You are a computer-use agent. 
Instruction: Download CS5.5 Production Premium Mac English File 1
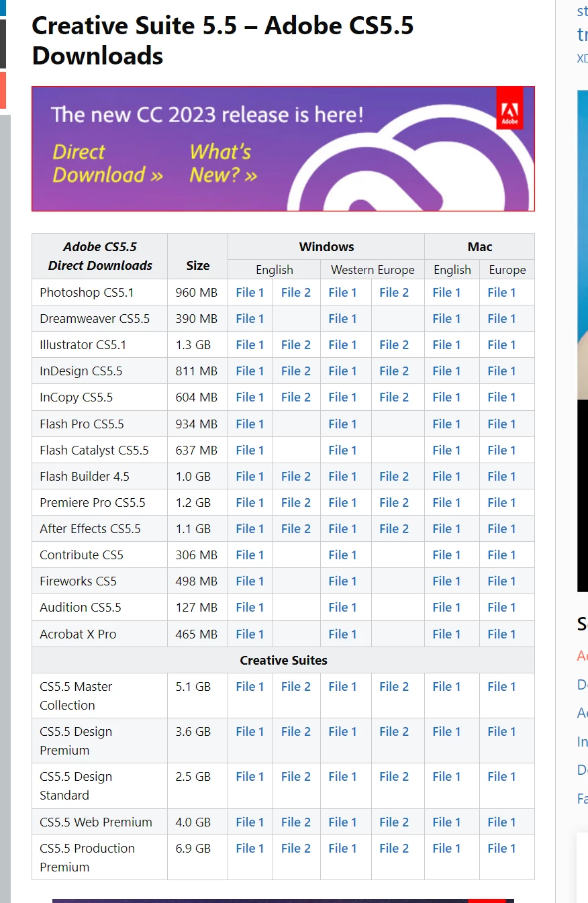446,848
